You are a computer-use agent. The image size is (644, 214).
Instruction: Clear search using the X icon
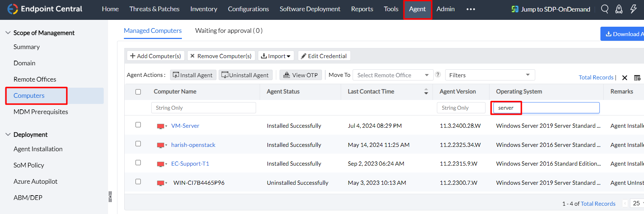click(x=625, y=78)
